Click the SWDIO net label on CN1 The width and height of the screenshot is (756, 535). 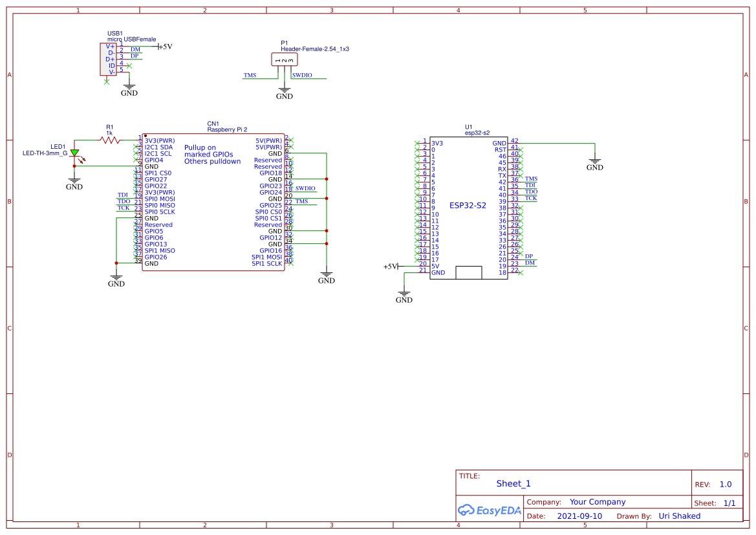[304, 188]
